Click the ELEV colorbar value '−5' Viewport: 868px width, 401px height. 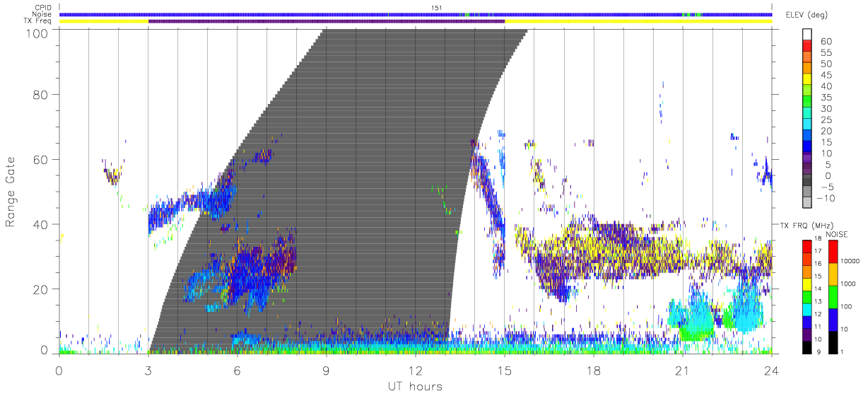pyautogui.click(x=826, y=187)
